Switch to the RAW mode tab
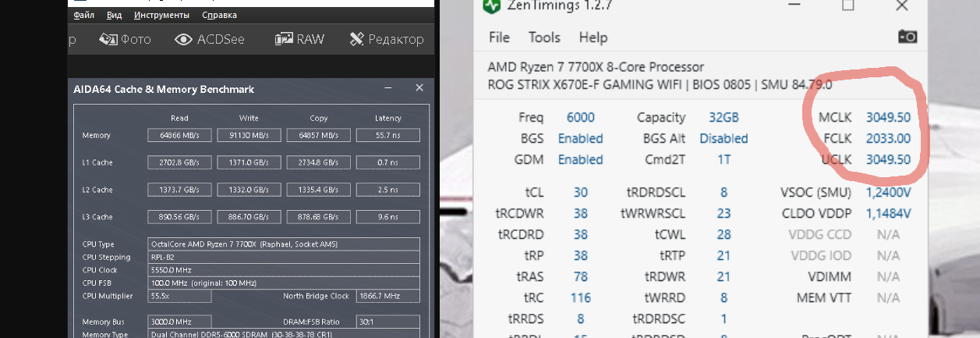 [299, 39]
